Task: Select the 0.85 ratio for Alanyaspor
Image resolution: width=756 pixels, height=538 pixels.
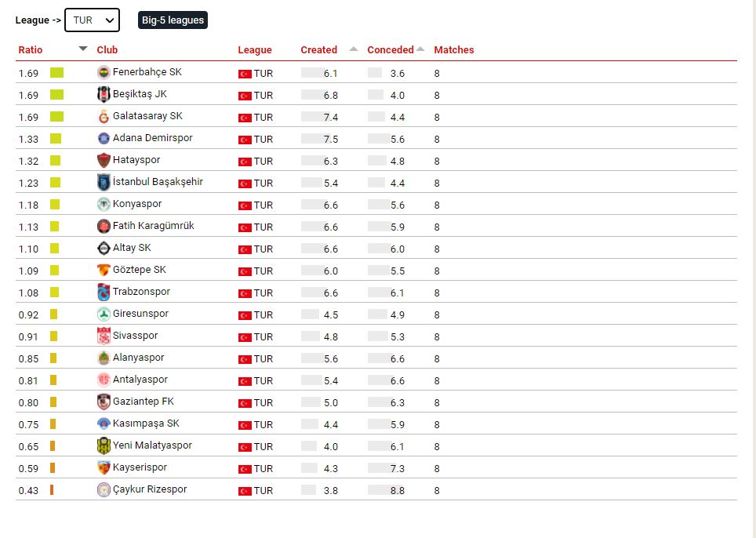Action: coord(28,359)
